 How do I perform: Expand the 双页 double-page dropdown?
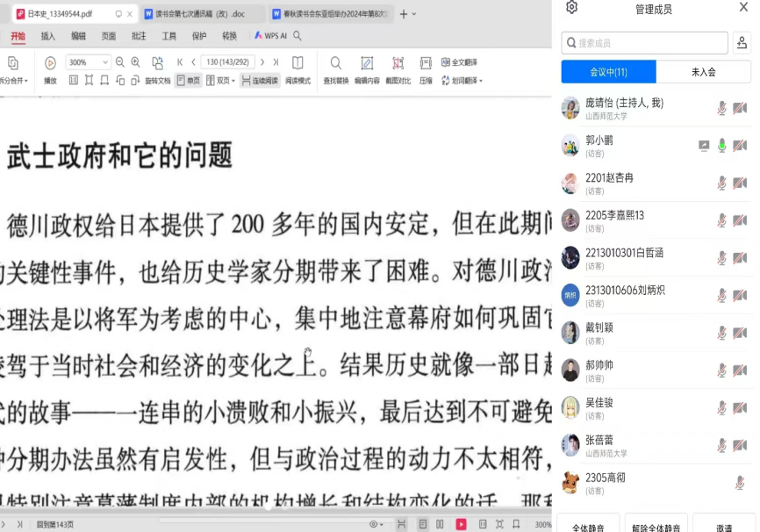[x=234, y=81]
